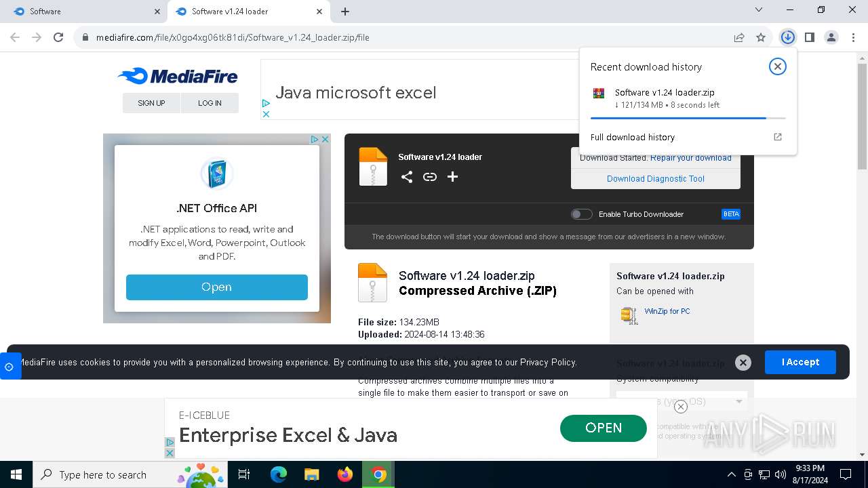The width and height of the screenshot is (868, 488).
Task: Click the zip file icon in dark panel
Action: pyautogui.click(x=373, y=167)
